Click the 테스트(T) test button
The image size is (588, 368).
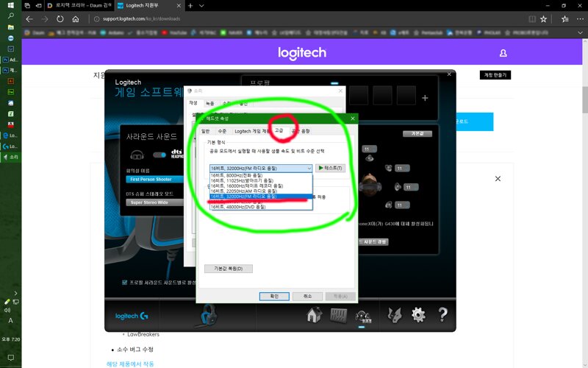330,169
